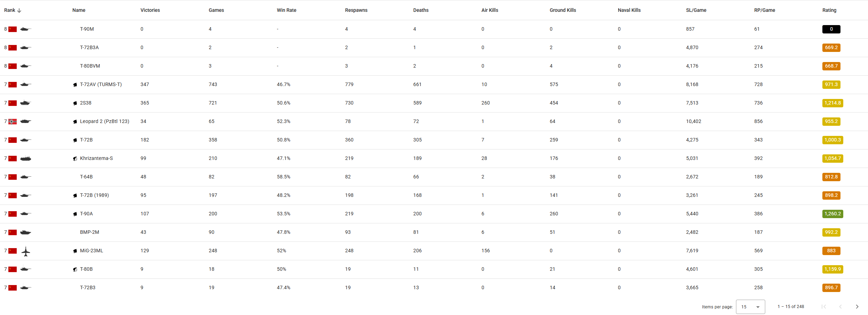Click the spade icon beside T-72AV (TURMS-T)
The image size is (868, 315).
pos(75,85)
